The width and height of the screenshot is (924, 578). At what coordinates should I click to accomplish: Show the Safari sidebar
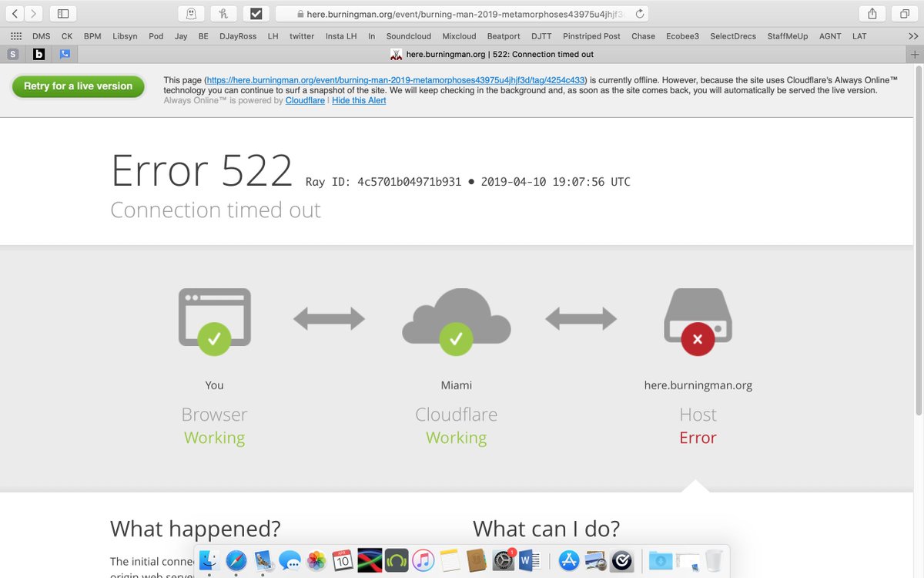click(x=63, y=13)
